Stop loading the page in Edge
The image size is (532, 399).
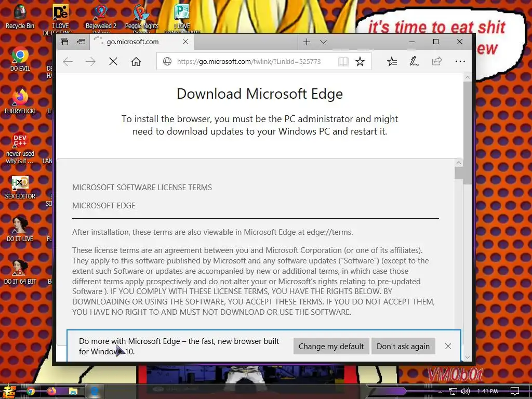tap(113, 61)
